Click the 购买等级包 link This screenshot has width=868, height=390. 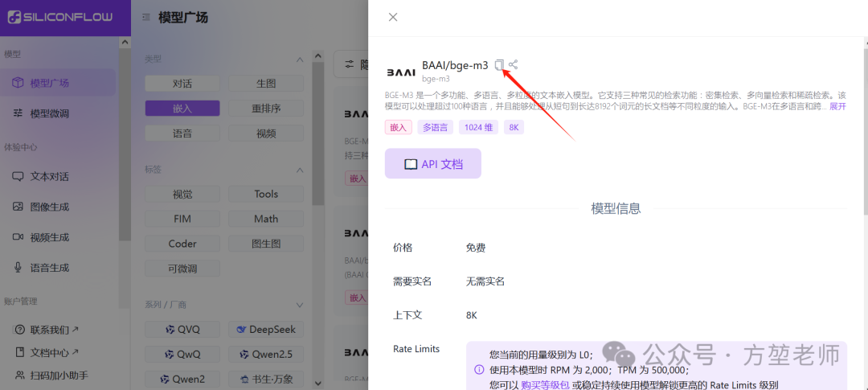[x=545, y=385]
